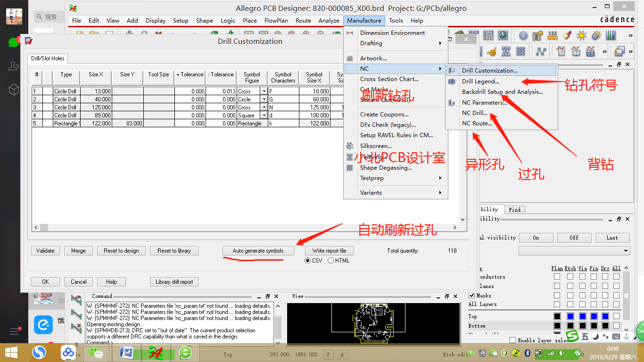Open the contacts icon in left sidebar
644x362 pixels.
point(14,66)
